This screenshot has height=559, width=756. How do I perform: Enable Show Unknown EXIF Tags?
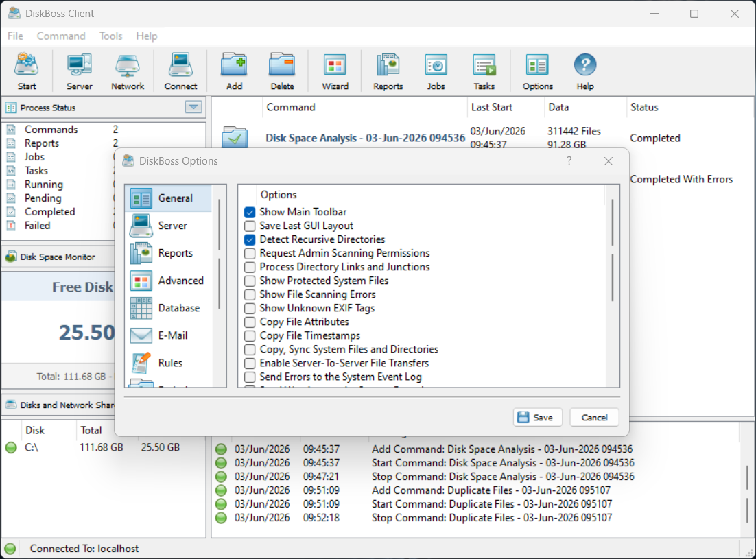pos(250,309)
